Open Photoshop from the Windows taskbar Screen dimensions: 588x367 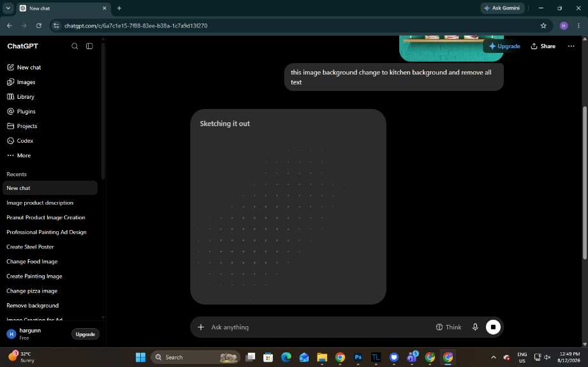click(x=358, y=357)
